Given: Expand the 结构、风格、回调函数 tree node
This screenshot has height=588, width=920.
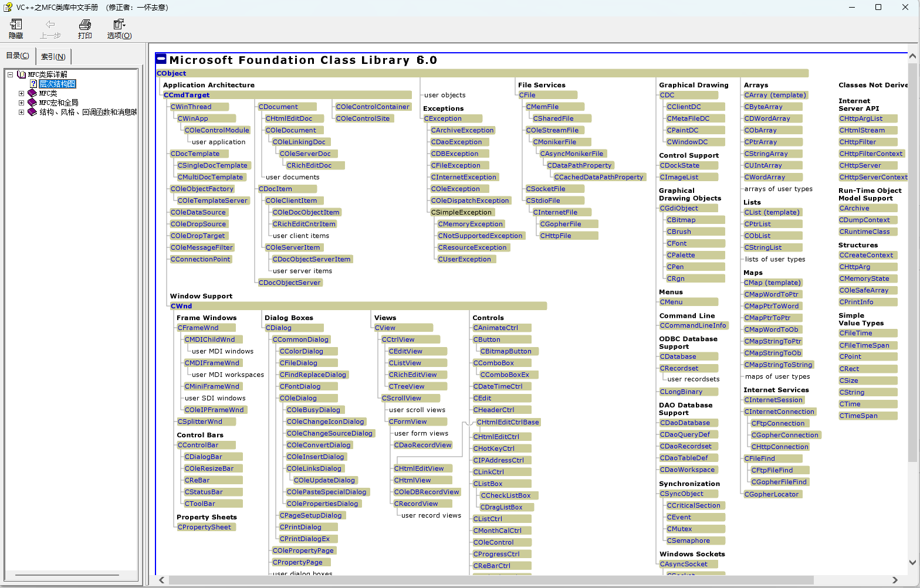Looking at the screenshot, I should 21,112.
